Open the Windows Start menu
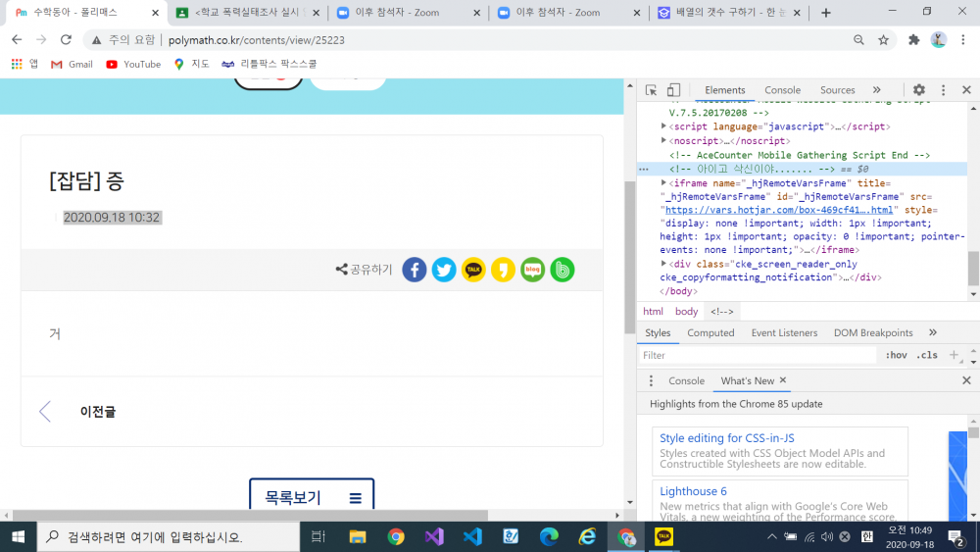Screen dimensions: 980x552 tap(18, 537)
